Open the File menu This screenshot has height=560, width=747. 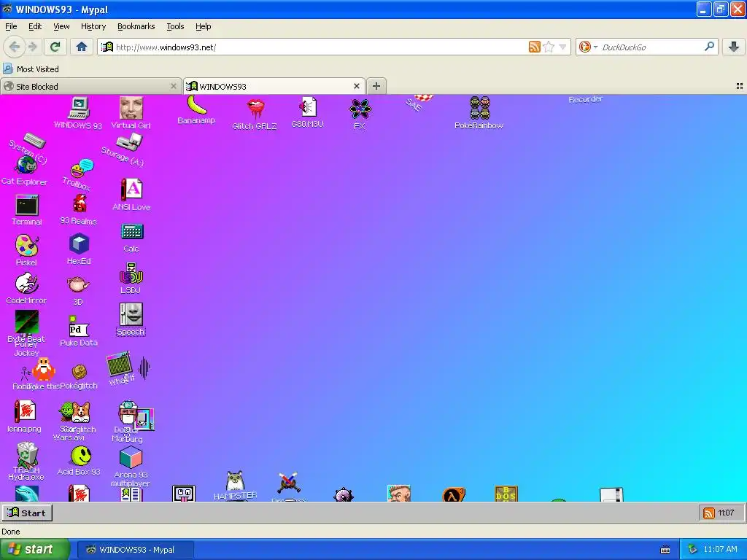pos(11,26)
